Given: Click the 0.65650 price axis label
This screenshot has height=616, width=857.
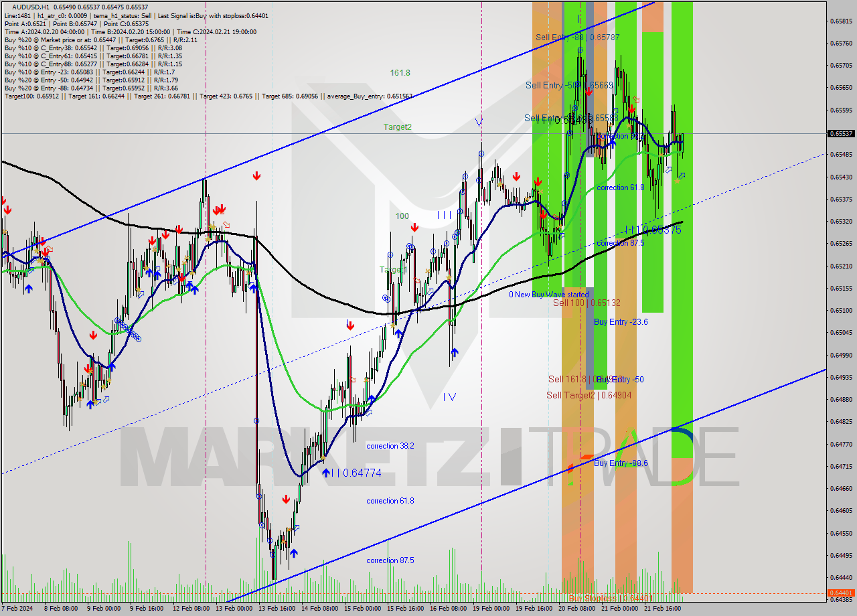Looking at the screenshot, I should click(841, 87).
